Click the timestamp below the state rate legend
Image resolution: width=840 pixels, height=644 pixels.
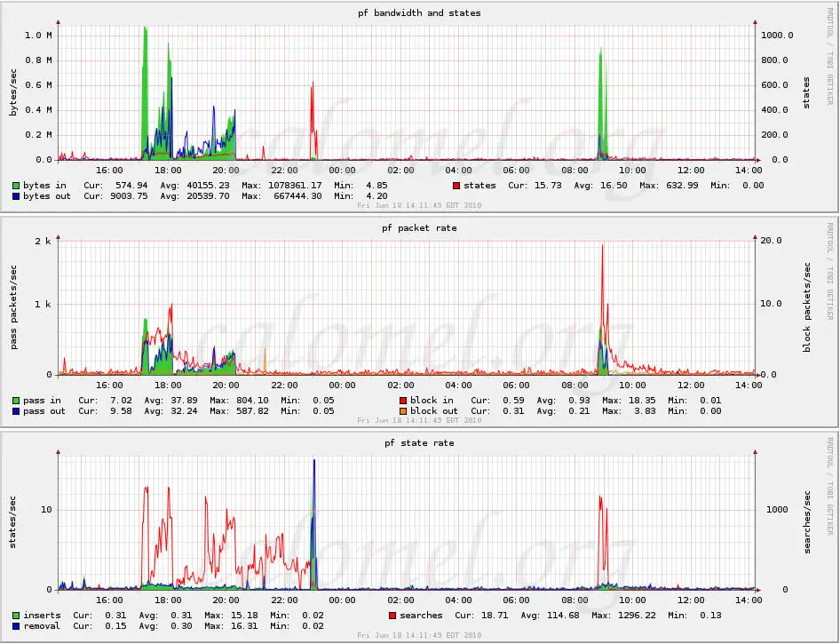pos(419,635)
